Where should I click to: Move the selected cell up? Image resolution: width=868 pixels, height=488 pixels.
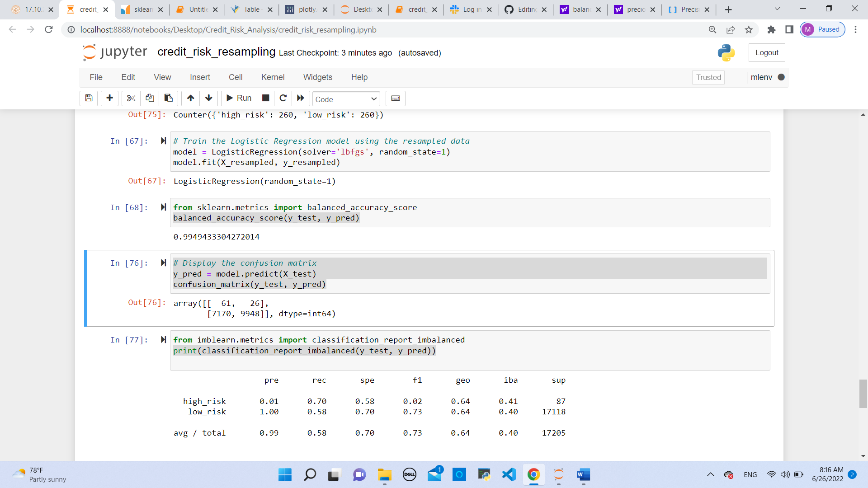tap(190, 99)
